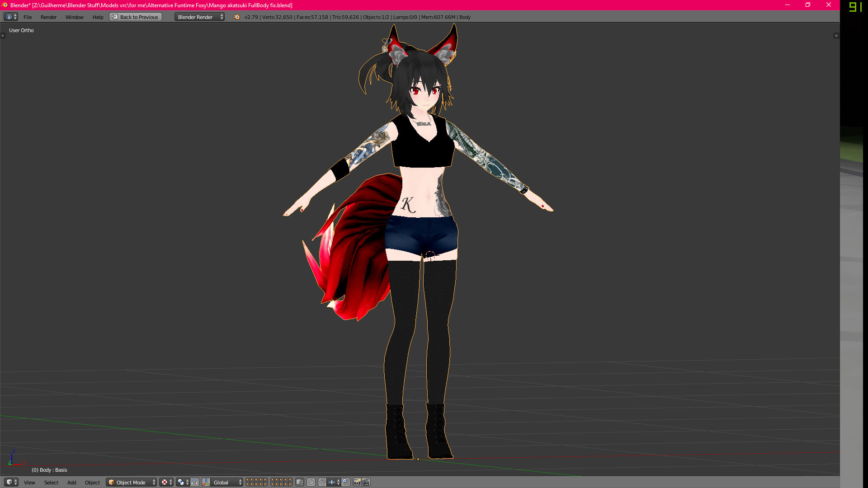Toggle proportional editing circle icon
The width and height of the screenshot is (868, 488).
click(311, 482)
